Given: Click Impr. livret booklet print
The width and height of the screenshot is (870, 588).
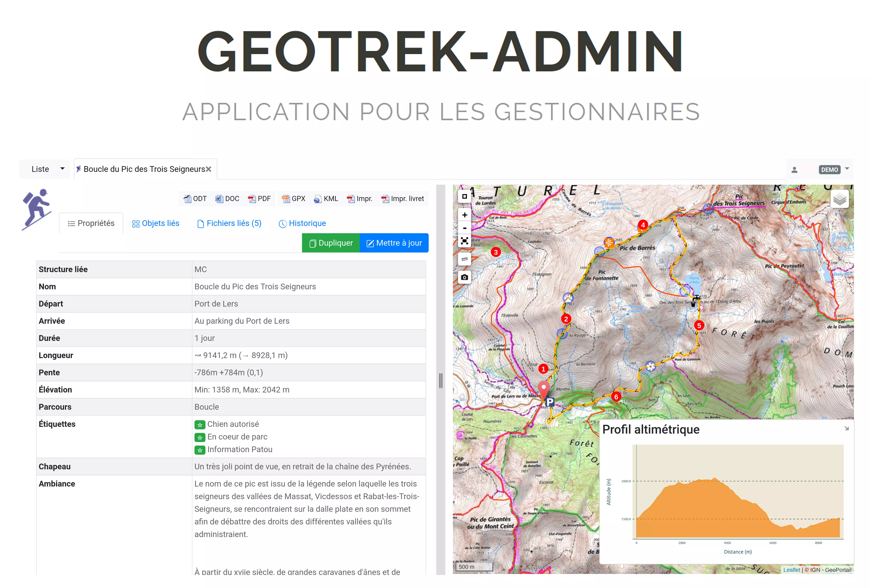Looking at the screenshot, I should point(403,199).
